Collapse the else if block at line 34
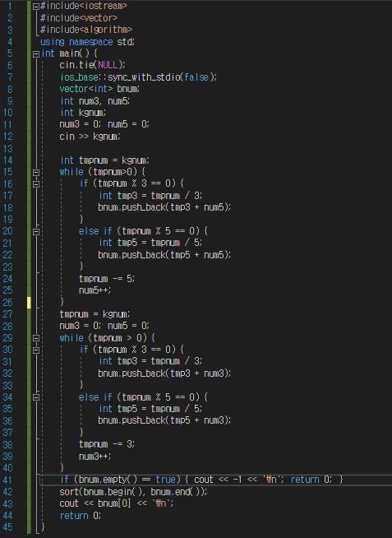The image size is (392, 538). [36, 397]
